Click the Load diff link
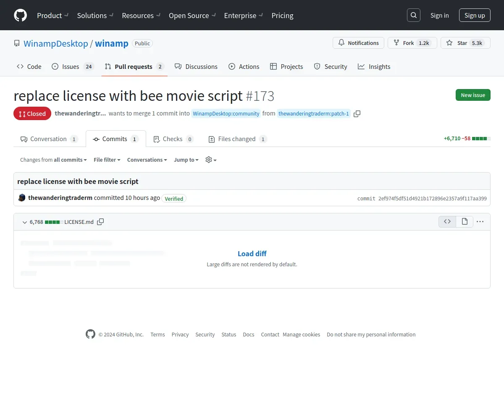This screenshot has height=420, width=504. 252,254
